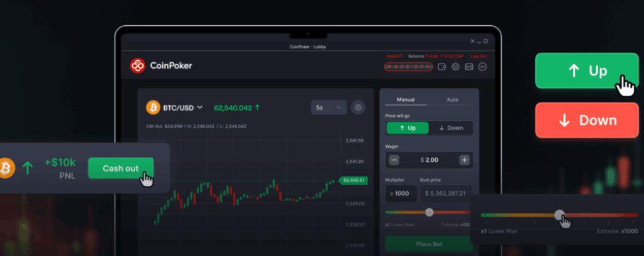Viewport: 644px width, 256px height.
Task: Decrease wager with the minus button
Action: click(394, 160)
